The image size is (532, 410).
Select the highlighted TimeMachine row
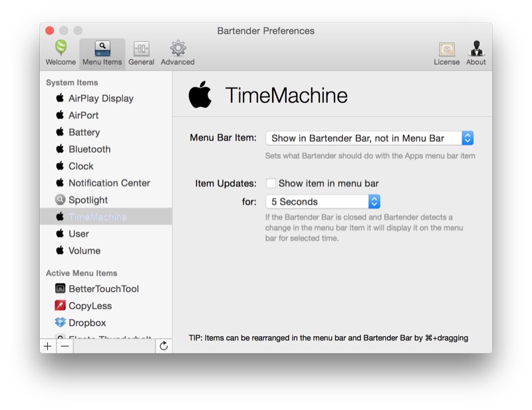[x=106, y=217]
